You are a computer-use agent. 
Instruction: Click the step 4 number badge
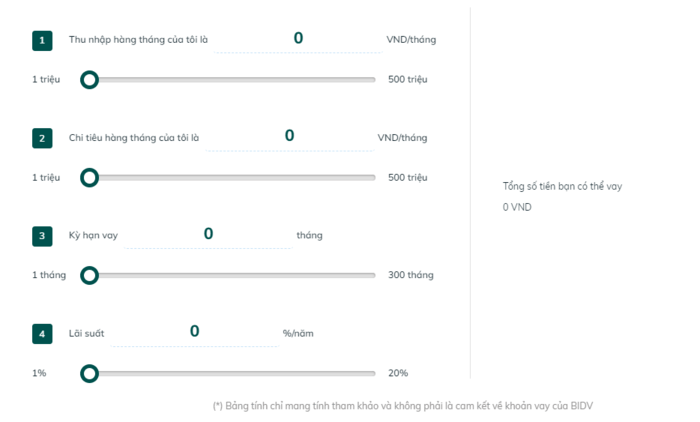click(42, 334)
